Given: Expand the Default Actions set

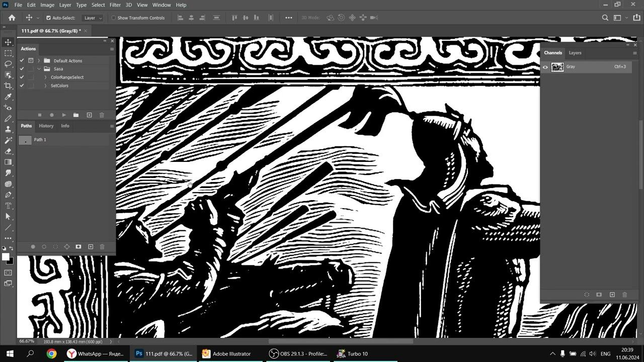Looking at the screenshot, I should coord(39,60).
